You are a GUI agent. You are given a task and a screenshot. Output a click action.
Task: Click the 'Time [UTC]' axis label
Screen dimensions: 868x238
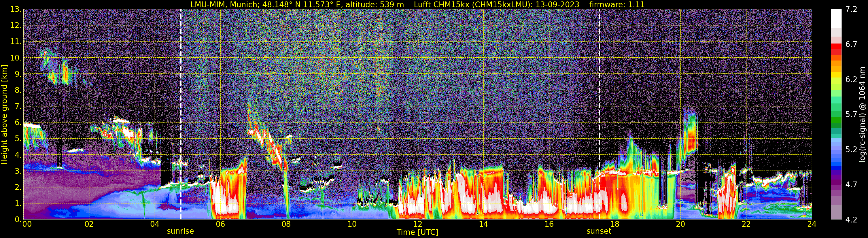[417, 232]
